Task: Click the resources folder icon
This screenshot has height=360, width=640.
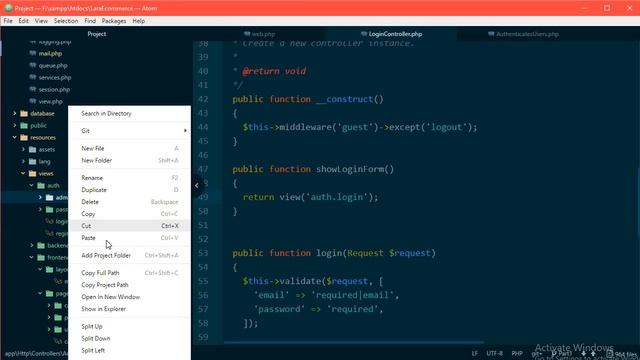Action: pos(24,138)
